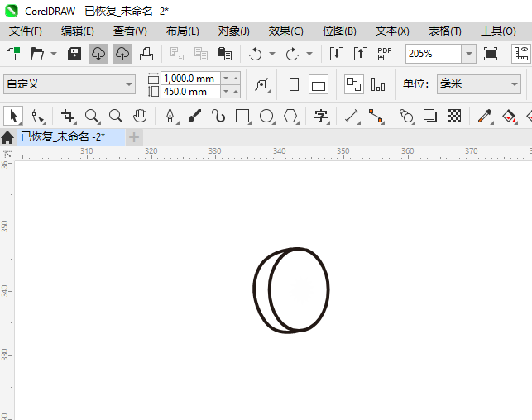The image size is (532, 420).
Task: Click the Open folder icon
Action: [36, 54]
